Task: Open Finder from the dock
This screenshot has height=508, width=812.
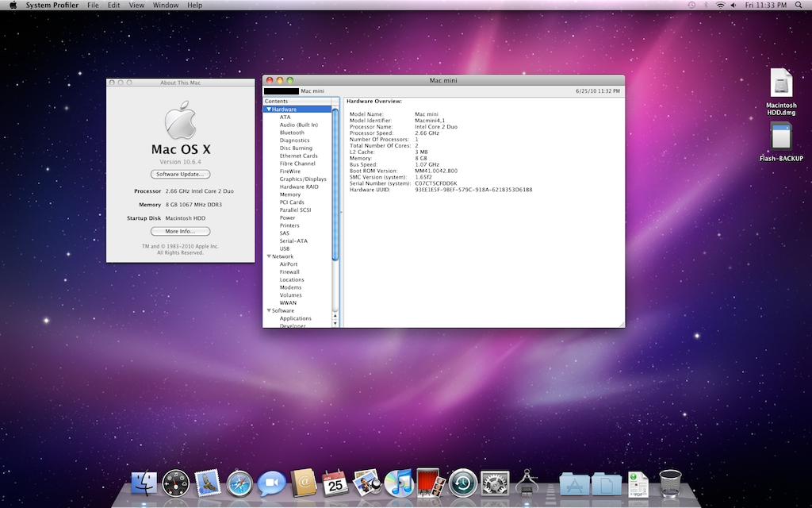Action: click(144, 483)
